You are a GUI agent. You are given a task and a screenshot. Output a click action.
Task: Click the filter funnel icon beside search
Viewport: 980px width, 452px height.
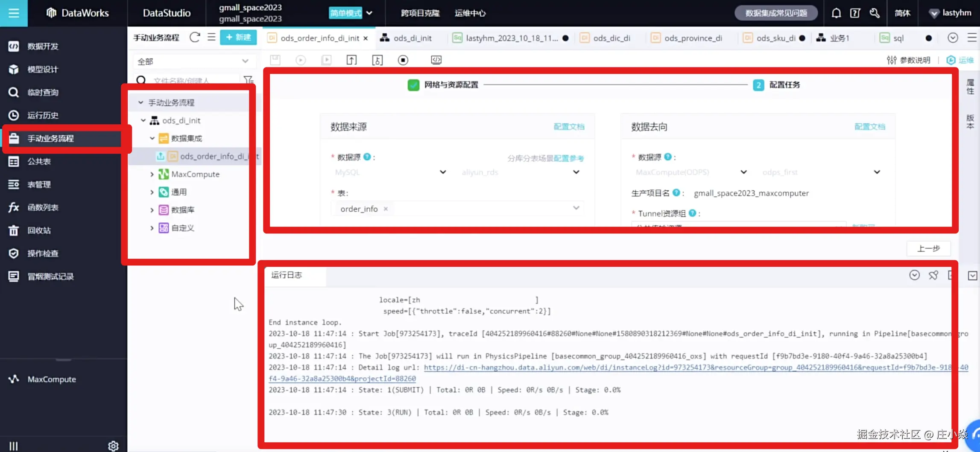[248, 80]
